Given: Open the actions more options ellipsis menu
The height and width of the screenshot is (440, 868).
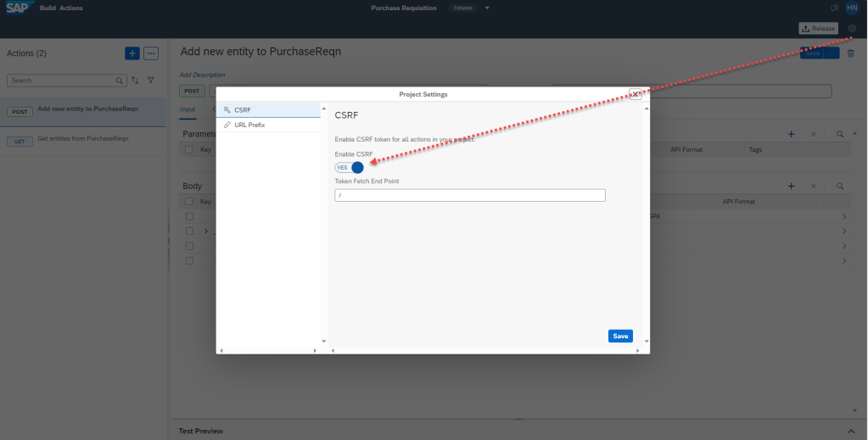Looking at the screenshot, I should tap(151, 53).
